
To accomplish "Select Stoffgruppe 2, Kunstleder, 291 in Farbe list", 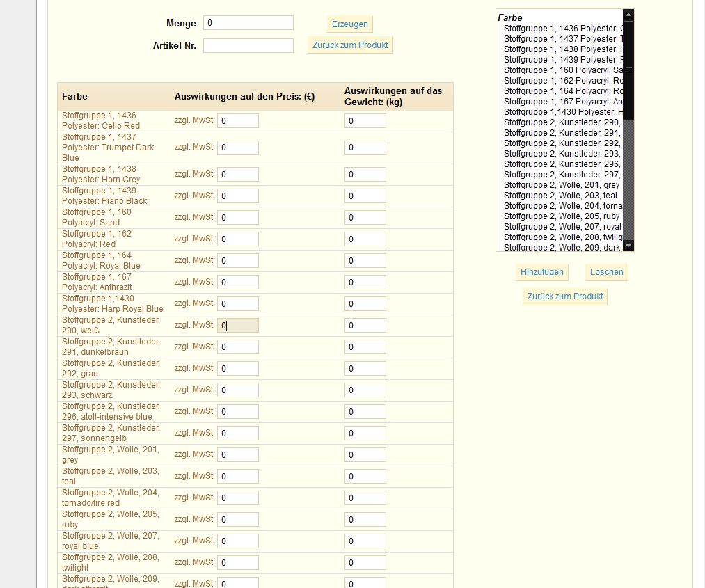I will pyautogui.click(x=563, y=133).
